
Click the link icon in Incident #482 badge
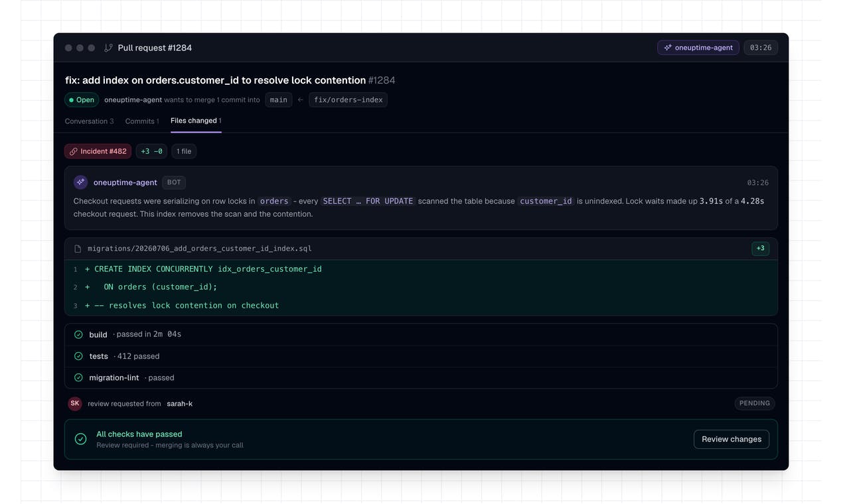(74, 151)
